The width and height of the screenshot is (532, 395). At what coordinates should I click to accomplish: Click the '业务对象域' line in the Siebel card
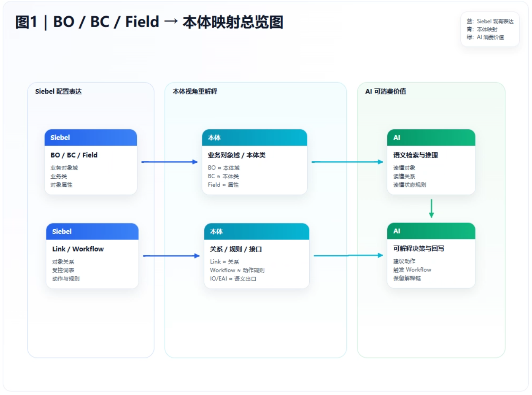tap(64, 168)
